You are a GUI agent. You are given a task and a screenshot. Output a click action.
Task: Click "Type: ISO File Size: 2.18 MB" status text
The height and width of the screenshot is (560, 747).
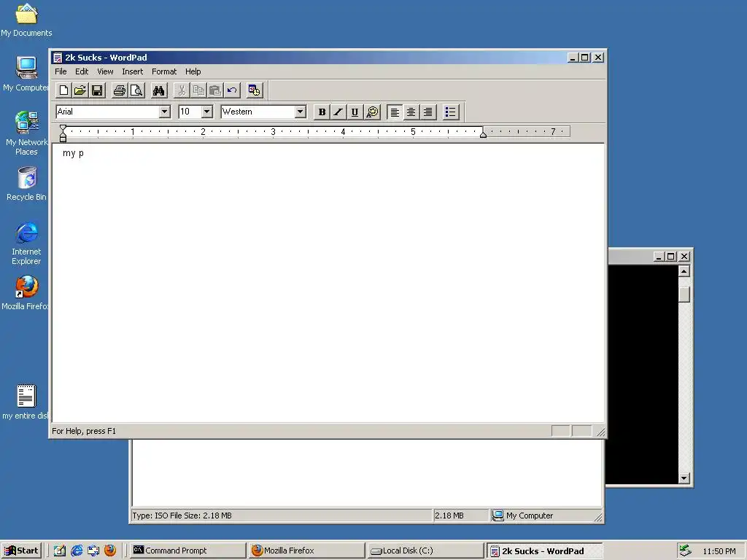[x=182, y=516]
